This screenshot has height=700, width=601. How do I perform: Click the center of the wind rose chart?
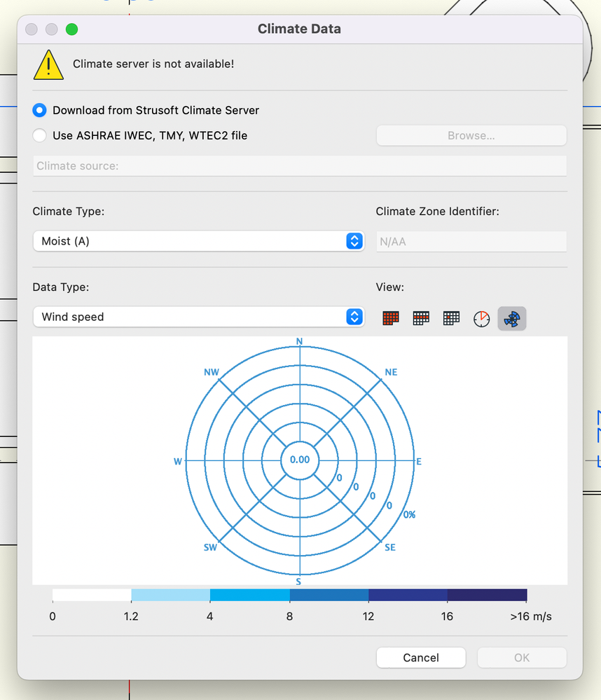tap(299, 460)
